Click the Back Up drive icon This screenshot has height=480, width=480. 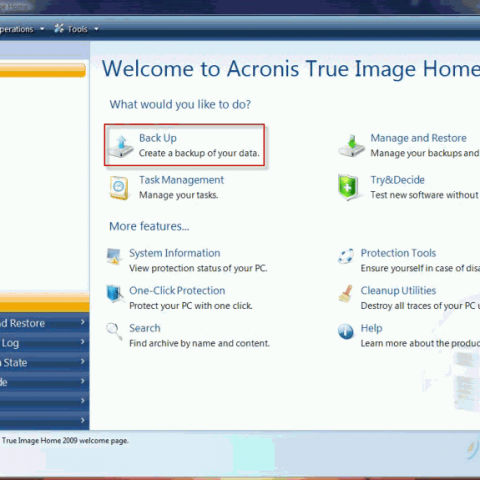click(x=121, y=146)
